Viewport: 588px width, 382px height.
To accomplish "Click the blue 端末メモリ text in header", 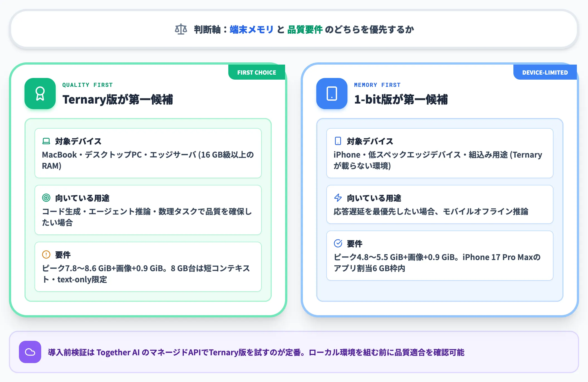I will click(252, 30).
